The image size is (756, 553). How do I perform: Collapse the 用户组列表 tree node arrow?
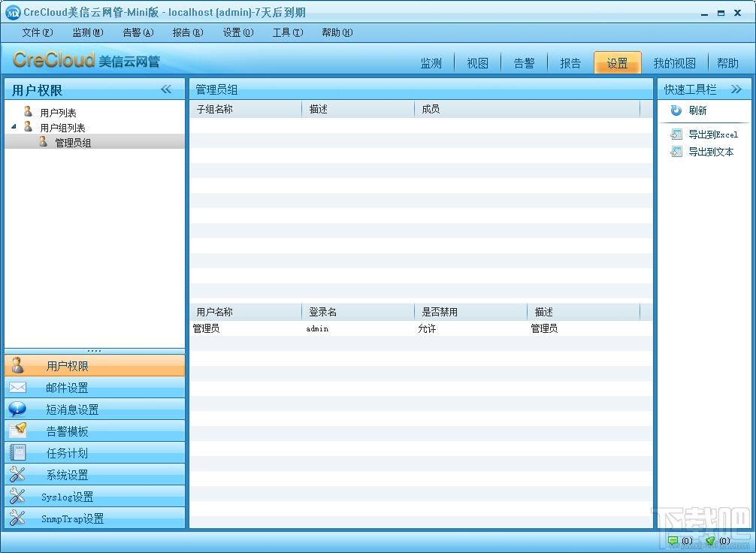[x=14, y=127]
